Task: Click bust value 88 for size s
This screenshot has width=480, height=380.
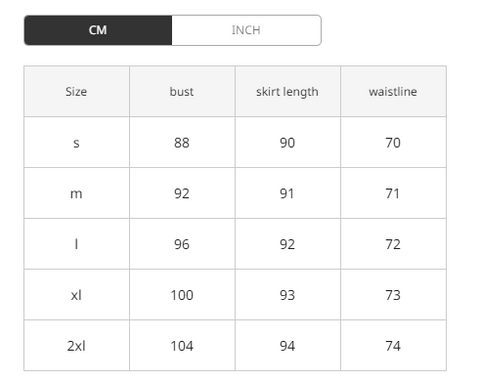Action: pyautogui.click(x=182, y=143)
